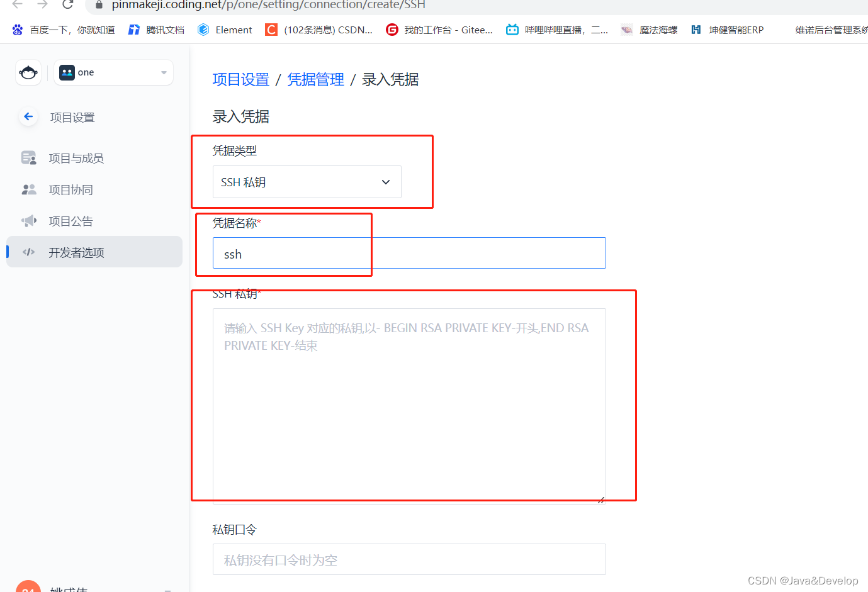The height and width of the screenshot is (592, 868).
Task: Click the user avatar at sidebar bottom
Action: [x=28, y=587]
